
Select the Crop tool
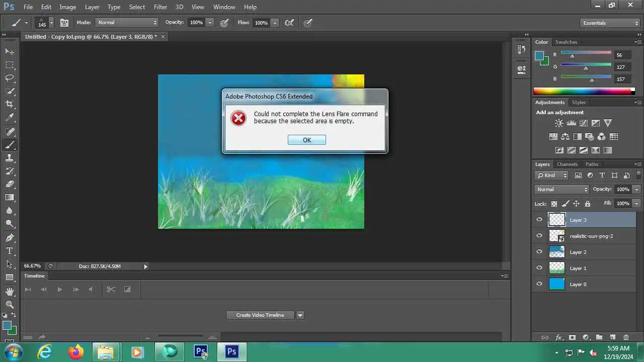click(10, 104)
